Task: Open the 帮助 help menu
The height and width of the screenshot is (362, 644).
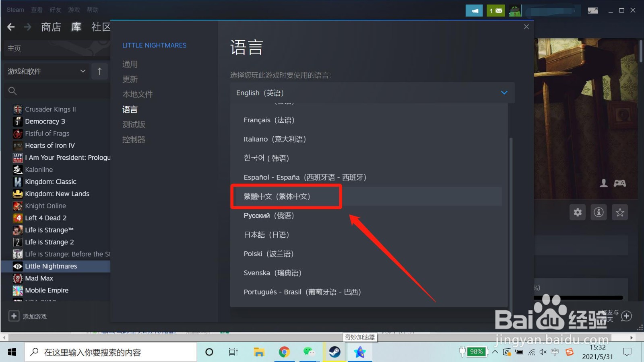Action: click(x=93, y=10)
